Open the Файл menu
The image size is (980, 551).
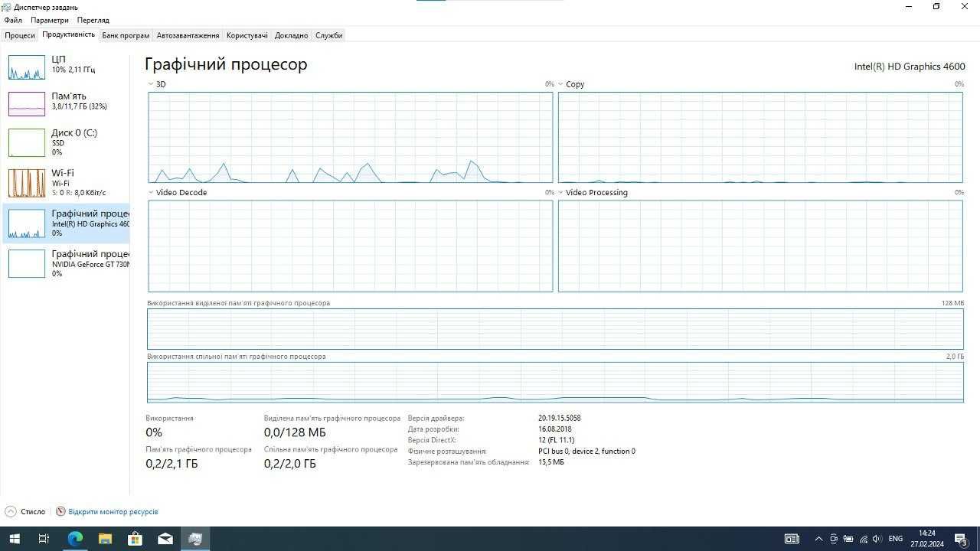pyautogui.click(x=13, y=20)
